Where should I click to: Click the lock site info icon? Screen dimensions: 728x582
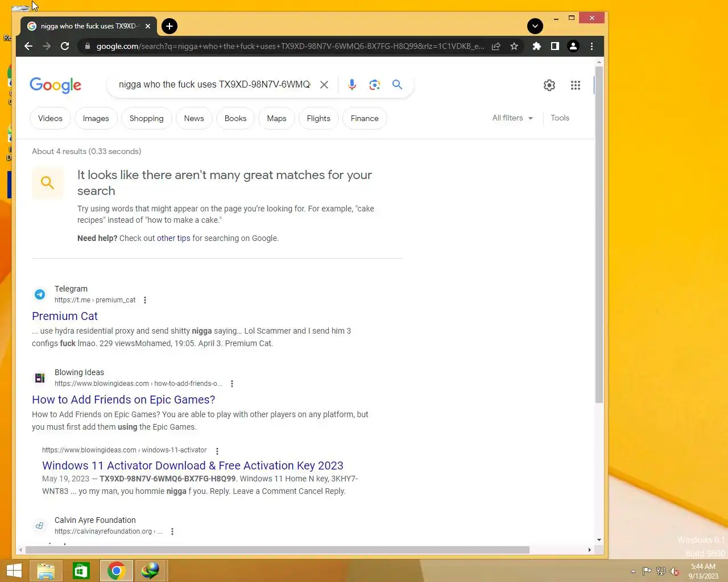point(87,46)
